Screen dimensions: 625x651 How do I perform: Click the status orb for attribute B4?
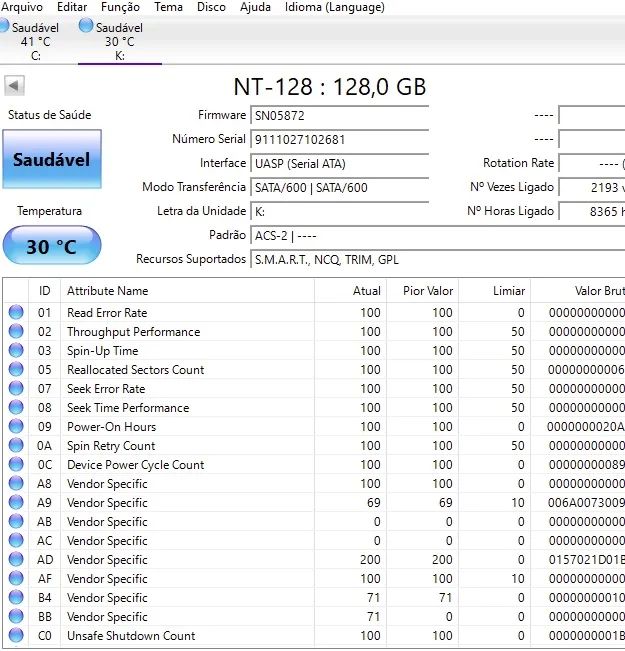[x=16, y=597]
